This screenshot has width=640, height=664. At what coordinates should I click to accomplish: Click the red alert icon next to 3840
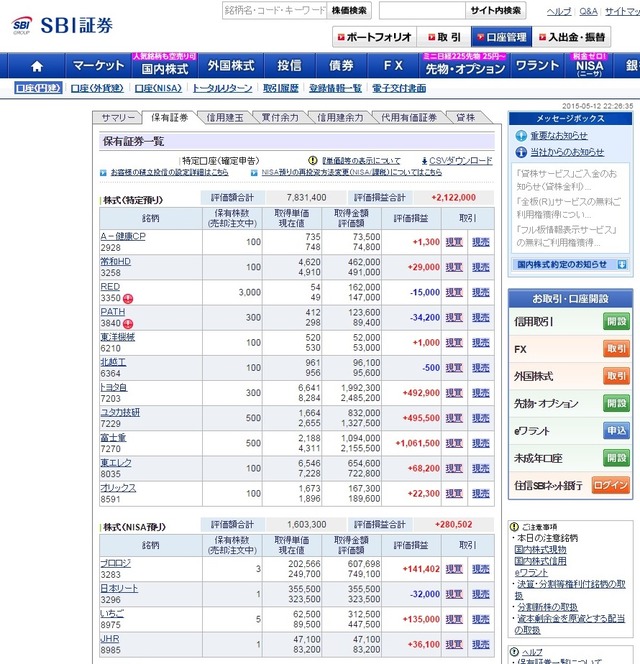coord(128,324)
